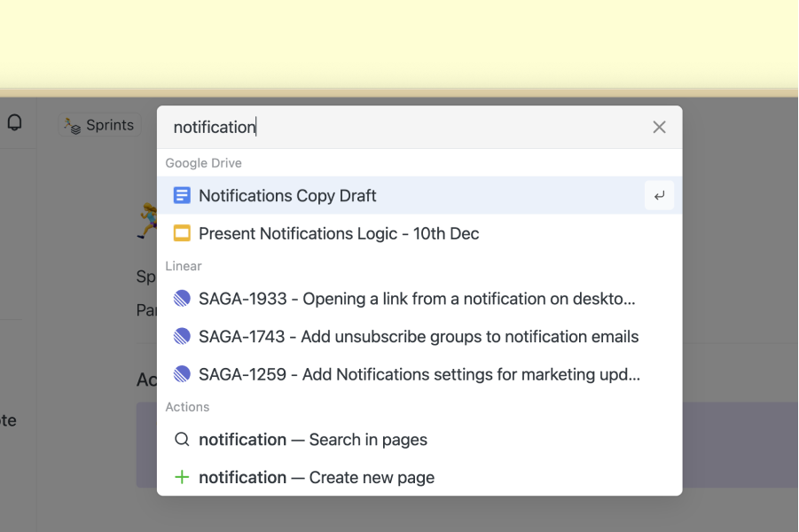Click the Linear issue icon next to SAGA-1933
This screenshot has height=532, width=799.
184,299
